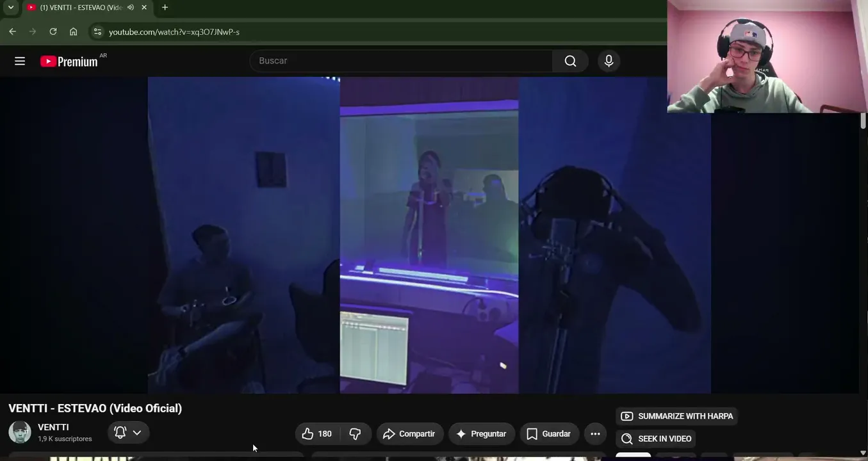Mute tab using the audio speaker icon
Screen dimensions: 868x461
(131, 8)
